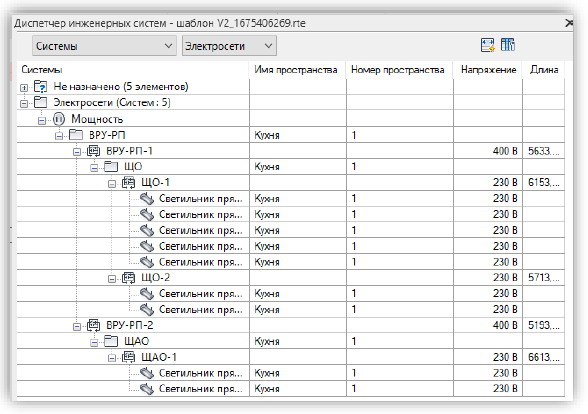This screenshot has width=588, height=414.
Task: Select the unassigned Не назначено folder icon
Action: [x=40, y=87]
